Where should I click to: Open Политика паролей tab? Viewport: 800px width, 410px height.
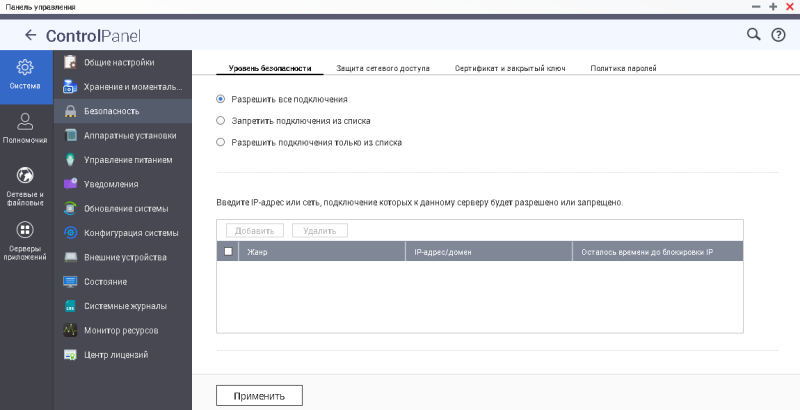[623, 68]
